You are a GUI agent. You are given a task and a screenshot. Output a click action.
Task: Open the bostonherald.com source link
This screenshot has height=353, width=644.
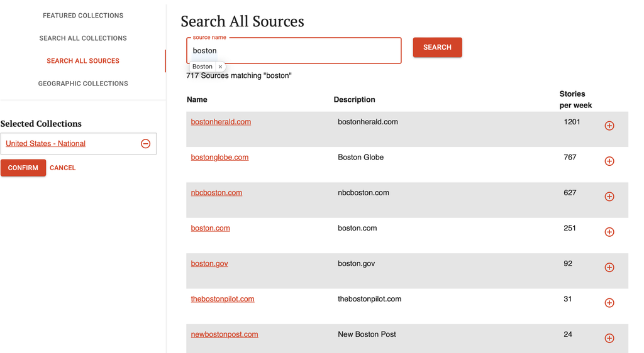(x=221, y=122)
